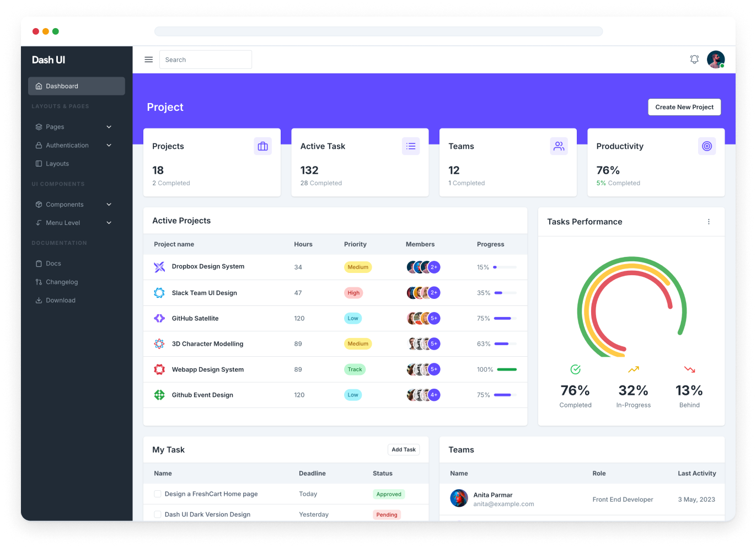The height and width of the screenshot is (547, 756).
Task: Open the notifications bell
Action: point(694,60)
